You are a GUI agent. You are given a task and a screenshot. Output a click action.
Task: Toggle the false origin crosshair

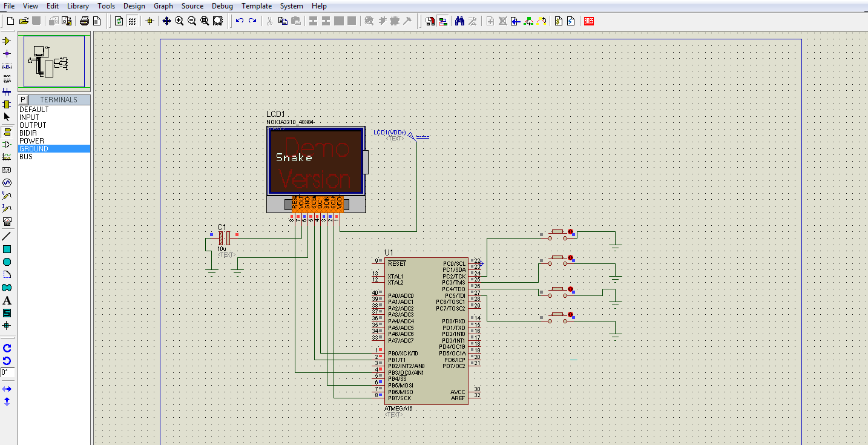150,21
